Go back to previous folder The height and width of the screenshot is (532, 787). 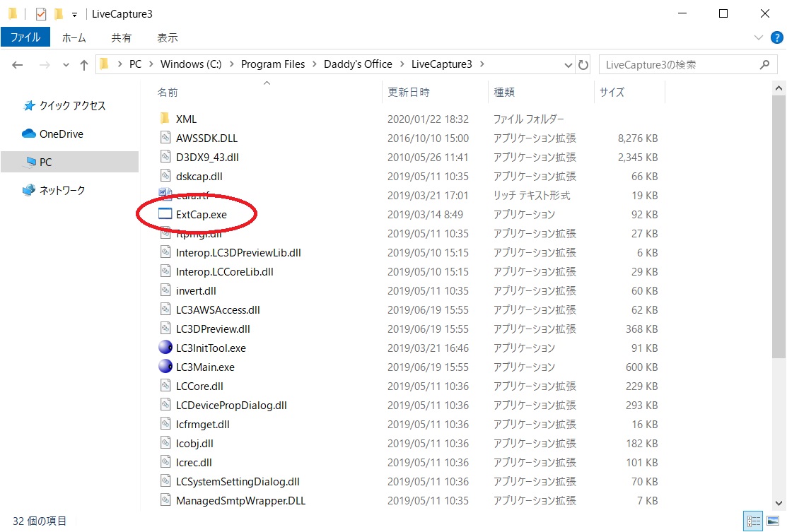(18, 65)
